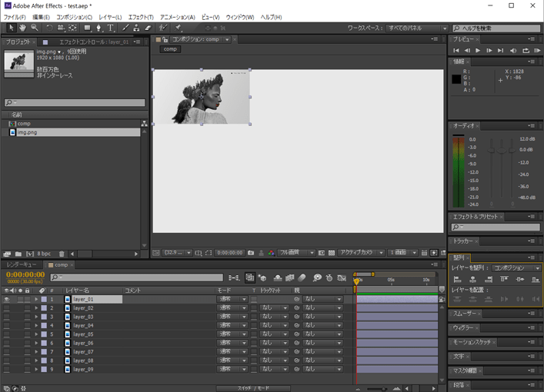544x392 pixels.
Task: Click スイッチ / モード toggle button
Action: pos(253,388)
